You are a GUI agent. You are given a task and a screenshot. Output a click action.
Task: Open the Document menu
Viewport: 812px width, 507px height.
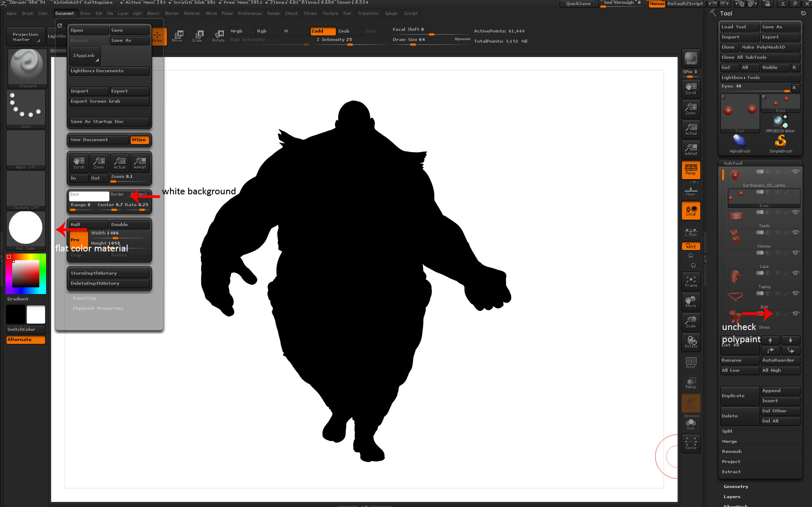[65, 14]
